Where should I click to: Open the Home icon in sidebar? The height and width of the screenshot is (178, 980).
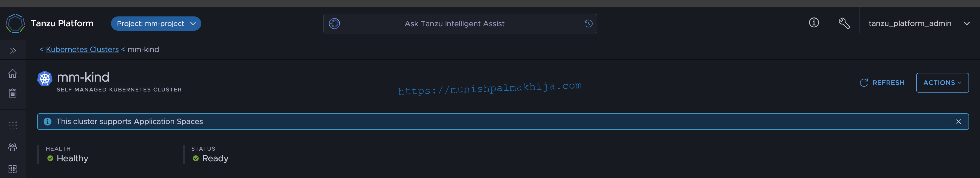13,73
